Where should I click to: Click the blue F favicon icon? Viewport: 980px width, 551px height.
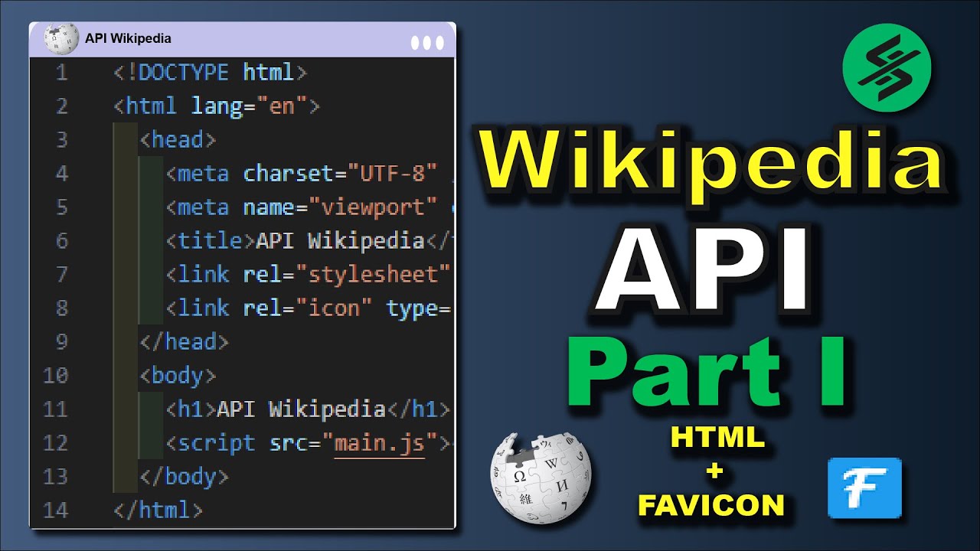tap(864, 488)
